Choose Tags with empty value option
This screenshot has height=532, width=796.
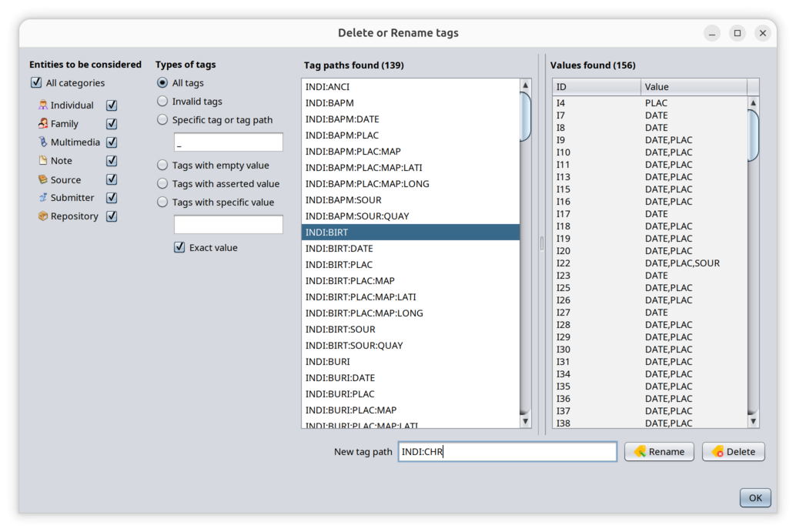tap(162, 166)
